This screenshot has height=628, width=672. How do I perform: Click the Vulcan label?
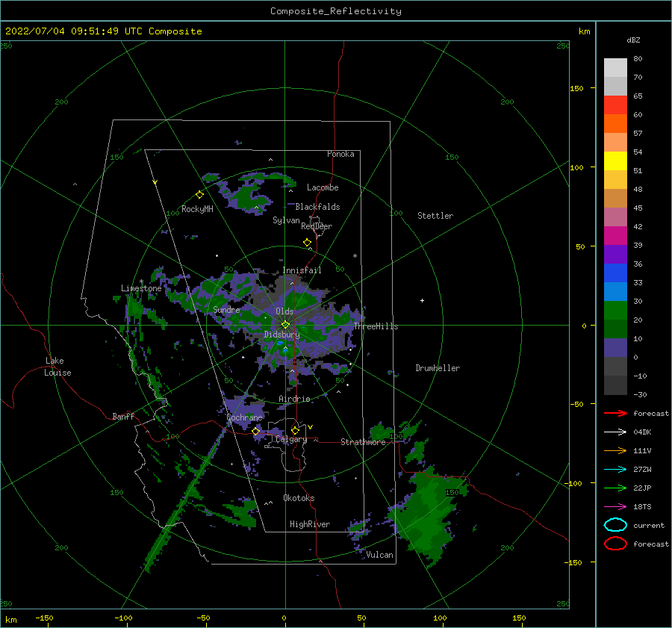coord(379,555)
